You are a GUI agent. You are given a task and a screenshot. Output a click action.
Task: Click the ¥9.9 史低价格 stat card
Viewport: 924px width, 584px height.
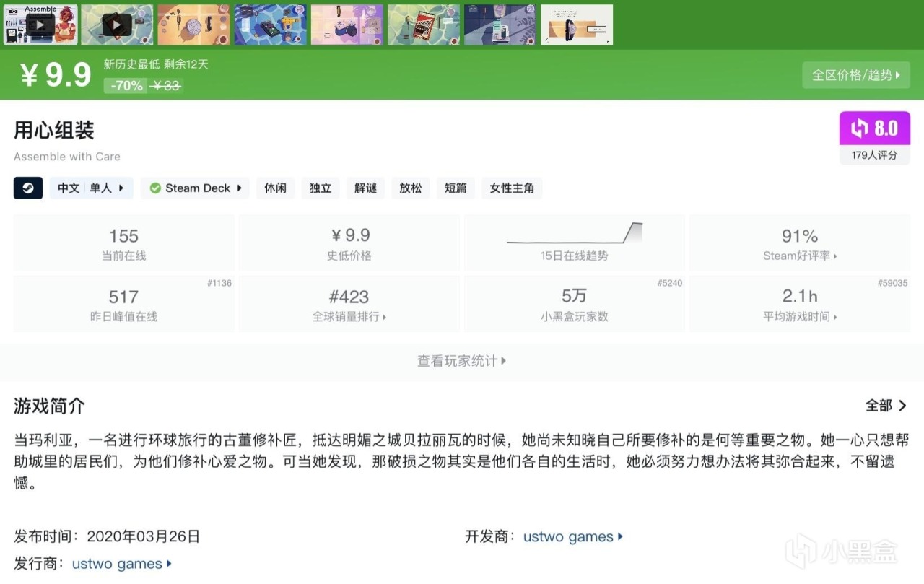click(x=349, y=245)
